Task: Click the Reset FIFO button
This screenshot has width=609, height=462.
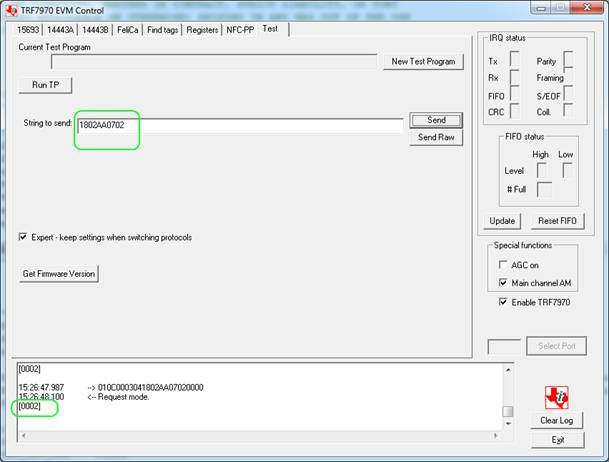Action: click(557, 221)
